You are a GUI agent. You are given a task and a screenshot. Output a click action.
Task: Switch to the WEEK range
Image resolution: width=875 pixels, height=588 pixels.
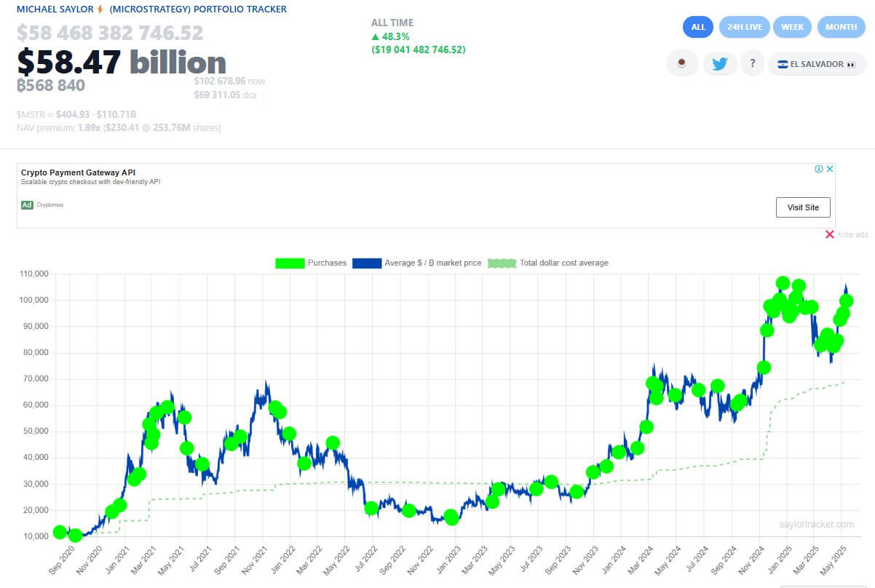click(x=792, y=27)
